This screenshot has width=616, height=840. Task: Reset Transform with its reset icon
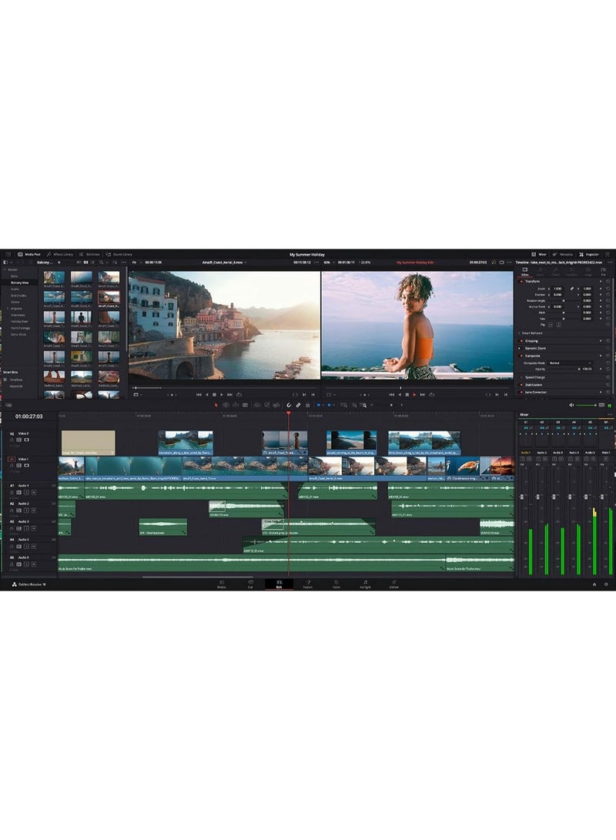(608, 281)
